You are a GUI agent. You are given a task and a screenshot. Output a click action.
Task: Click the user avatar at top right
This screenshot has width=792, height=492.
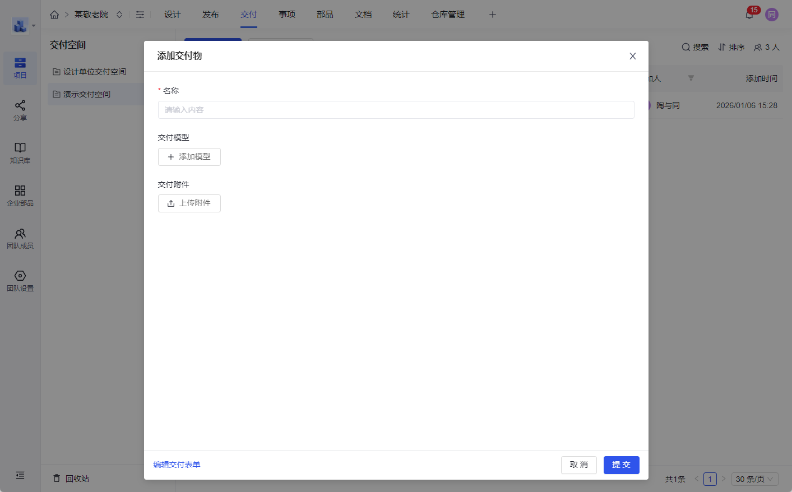point(772,14)
